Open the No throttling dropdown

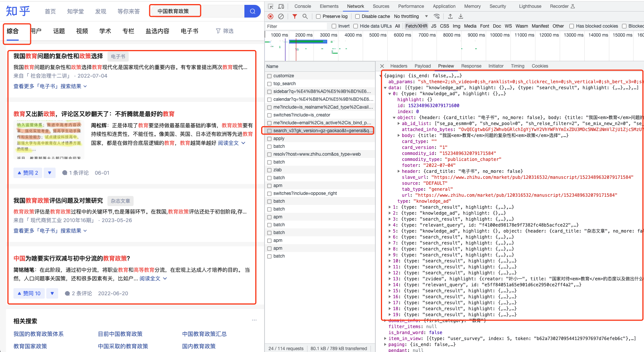[411, 16]
